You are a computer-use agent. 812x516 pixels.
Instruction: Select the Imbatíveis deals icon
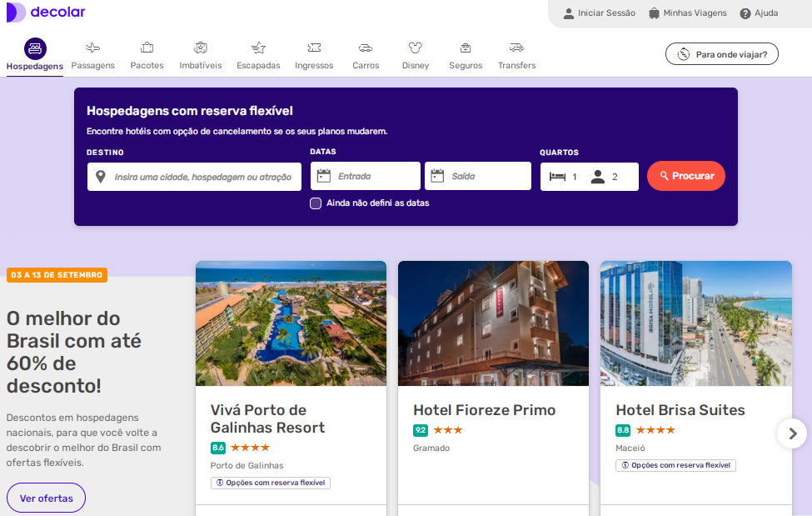[201, 48]
